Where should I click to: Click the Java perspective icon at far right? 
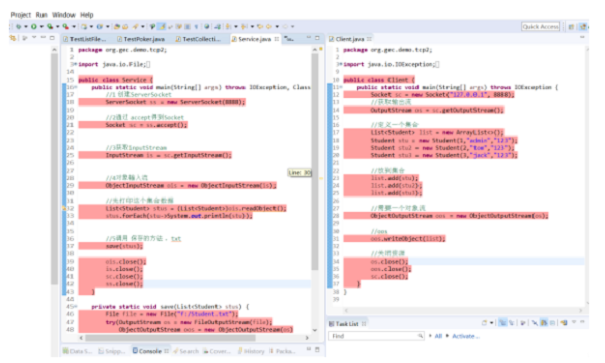point(583,27)
